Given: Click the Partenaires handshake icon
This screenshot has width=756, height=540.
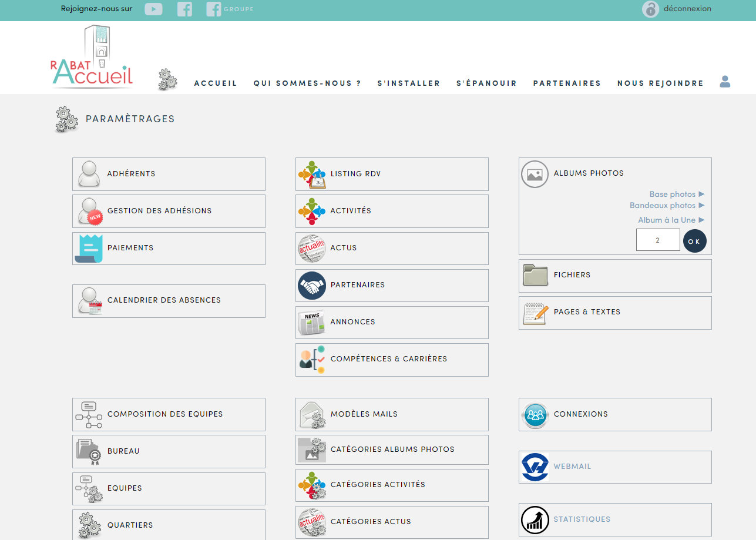Looking at the screenshot, I should click(x=311, y=286).
